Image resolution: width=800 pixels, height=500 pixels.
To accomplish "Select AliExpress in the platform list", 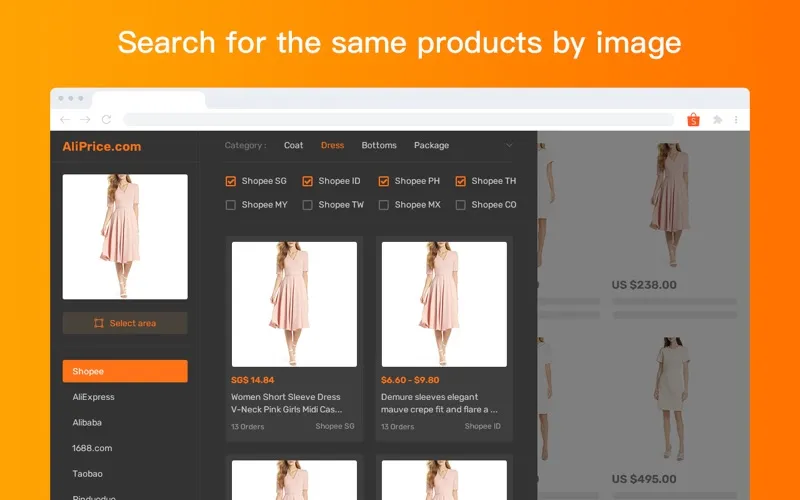I will tap(93, 397).
